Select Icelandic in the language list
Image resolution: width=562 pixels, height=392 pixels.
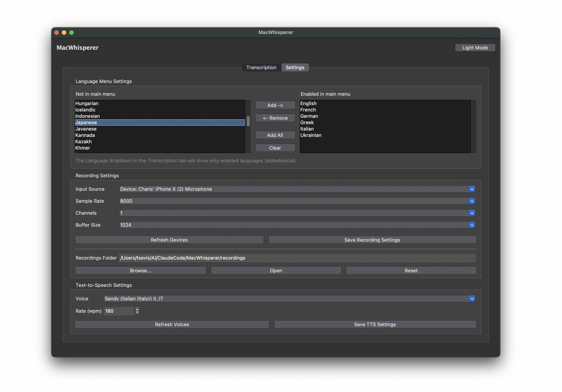pyautogui.click(x=160, y=110)
